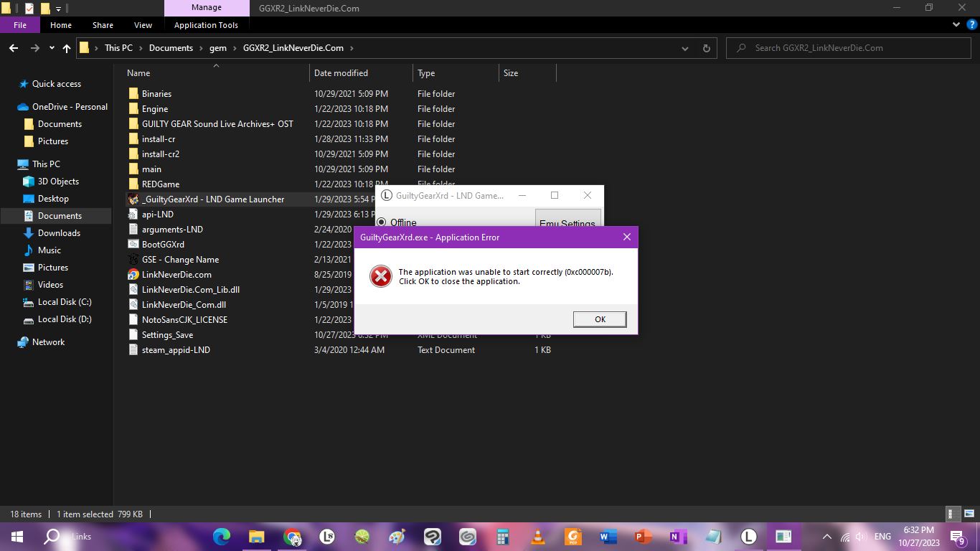Select Downloads in the navigation pane
The width and height of the screenshot is (980, 551).
(59, 233)
